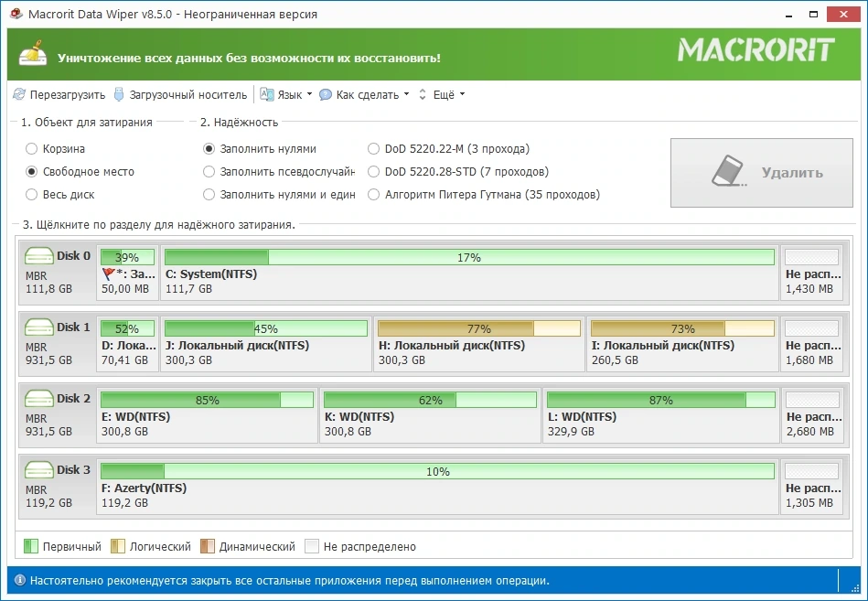Click the '300,8 GB' size under K: WD
868x601 pixels.
pos(347,431)
